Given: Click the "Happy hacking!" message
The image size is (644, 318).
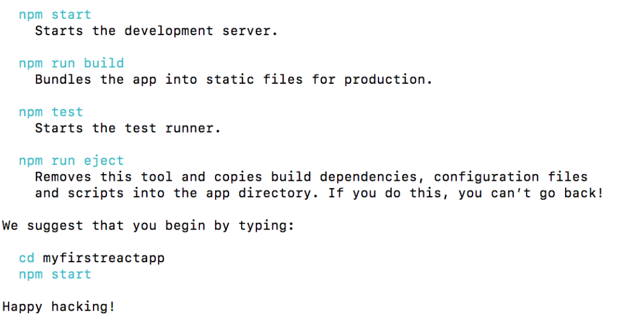Looking at the screenshot, I should pyautogui.click(x=59, y=306).
